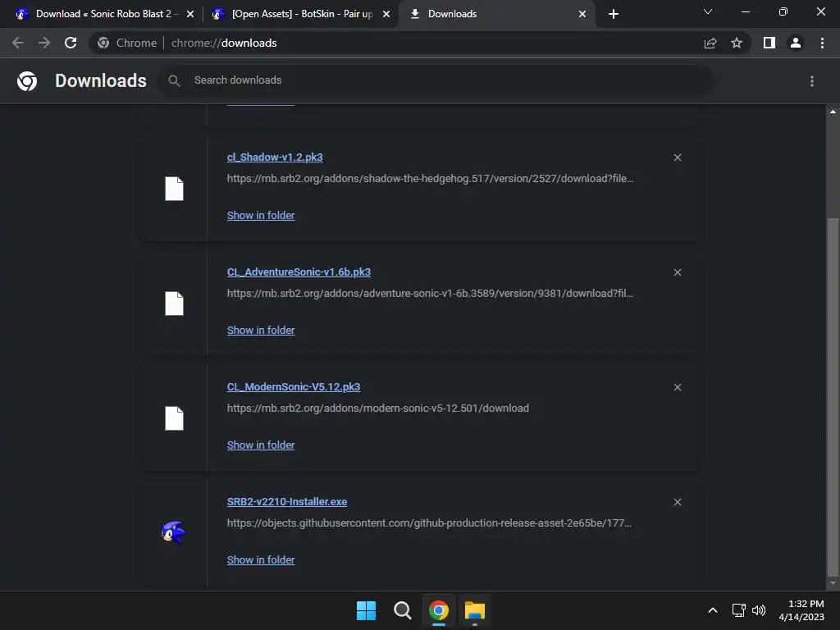Image resolution: width=840 pixels, height=630 pixels.
Task: Share this page via share icon
Action: point(710,43)
